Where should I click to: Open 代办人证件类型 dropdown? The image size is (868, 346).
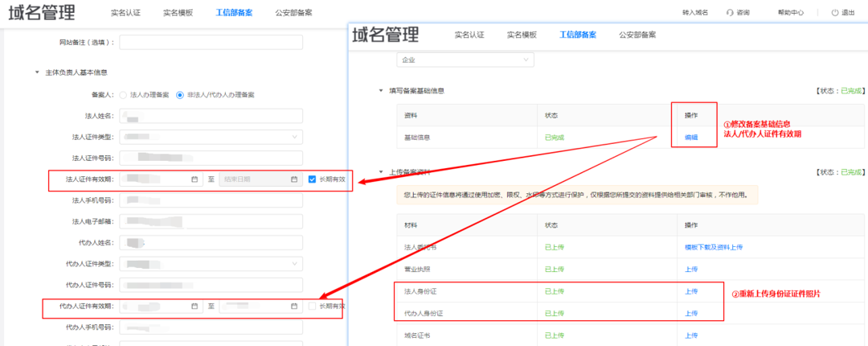[211, 264]
